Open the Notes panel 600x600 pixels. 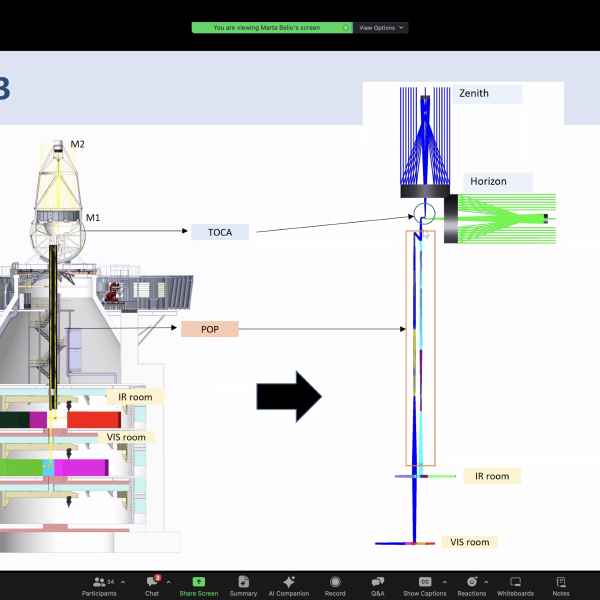coord(561,584)
